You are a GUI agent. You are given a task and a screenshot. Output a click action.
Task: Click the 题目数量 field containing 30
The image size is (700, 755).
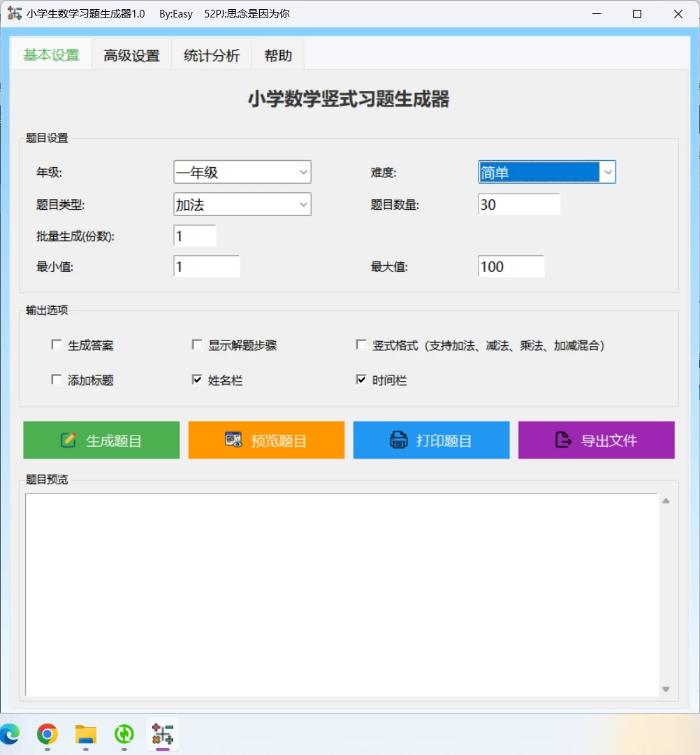(519, 204)
